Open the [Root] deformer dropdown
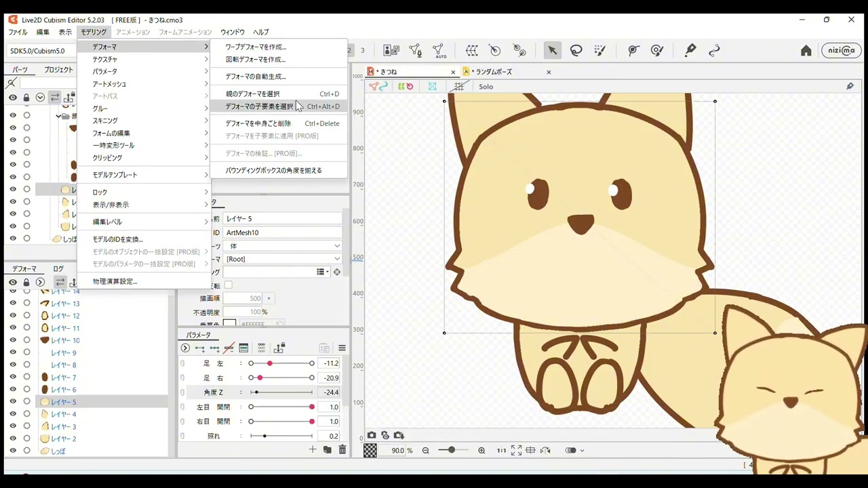 coord(283,259)
